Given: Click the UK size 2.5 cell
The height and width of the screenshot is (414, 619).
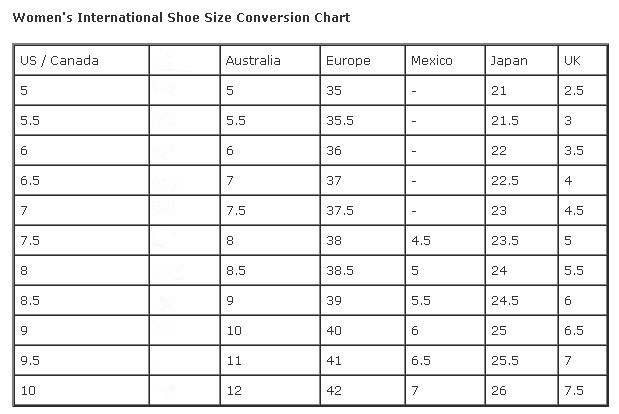Looking at the screenshot, I should pyautogui.click(x=574, y=91).
